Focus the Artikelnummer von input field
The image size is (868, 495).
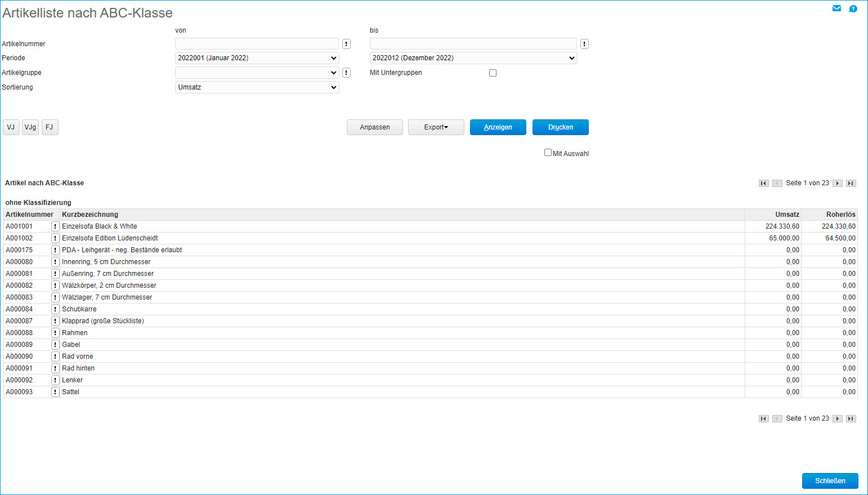(257, 44)
